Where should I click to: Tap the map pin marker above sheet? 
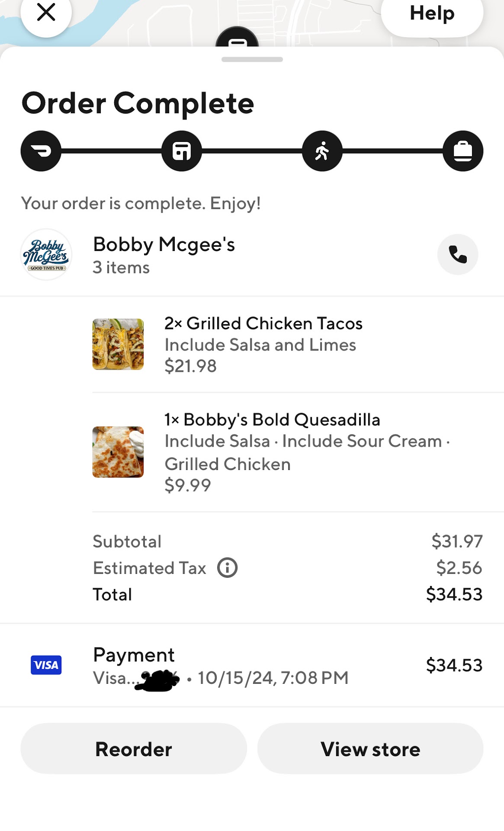237,38
